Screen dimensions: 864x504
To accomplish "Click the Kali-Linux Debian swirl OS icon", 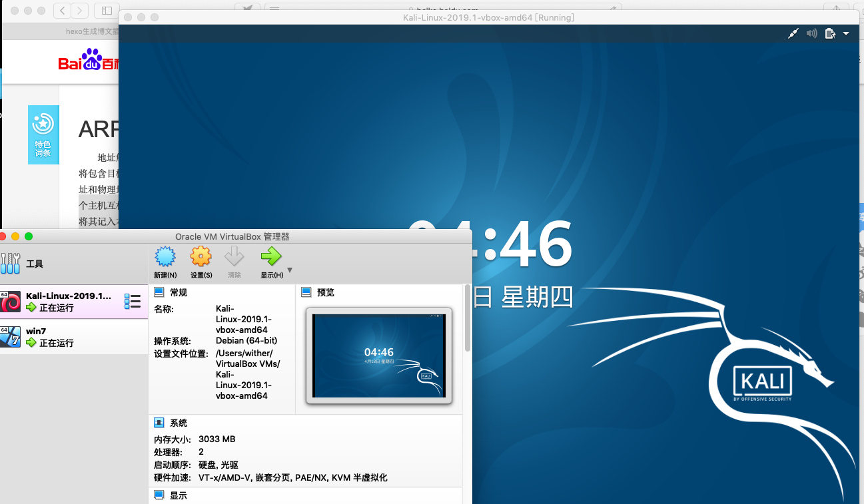I will (10, 302).
